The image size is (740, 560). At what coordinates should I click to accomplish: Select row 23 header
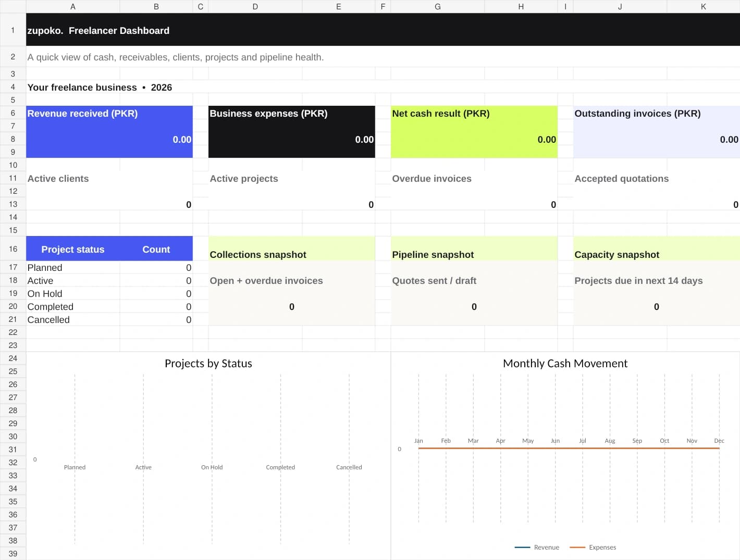coord(13,345)
